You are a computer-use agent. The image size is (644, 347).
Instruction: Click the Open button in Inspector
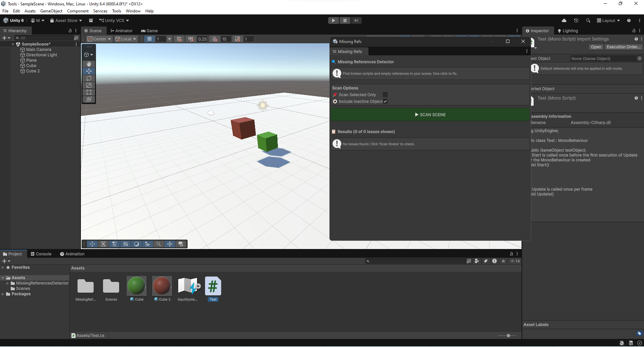click(x=596, y=47)
